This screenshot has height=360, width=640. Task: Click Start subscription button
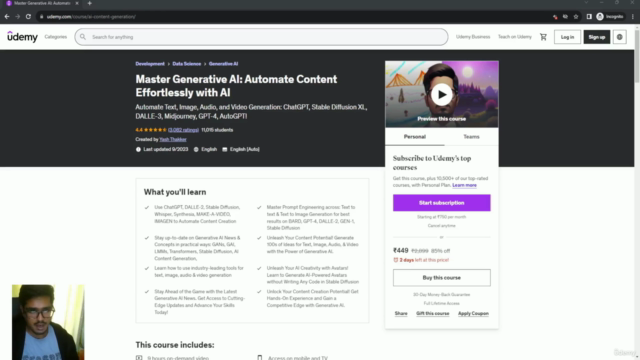442,203
